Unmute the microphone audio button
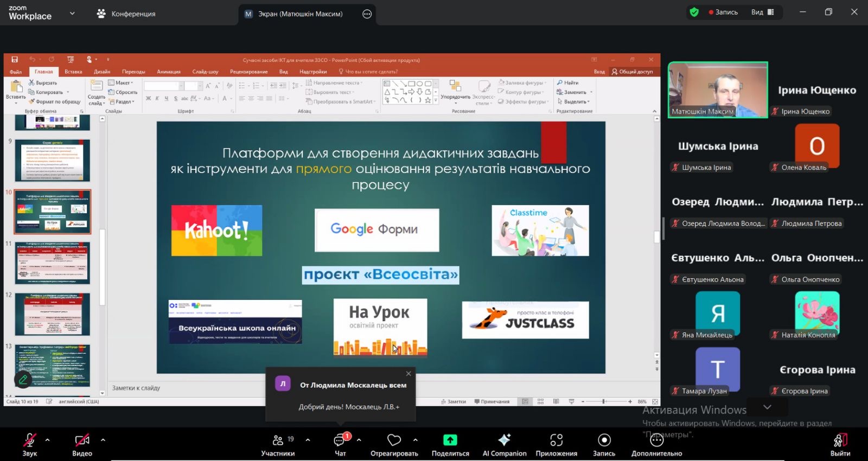 29,440
